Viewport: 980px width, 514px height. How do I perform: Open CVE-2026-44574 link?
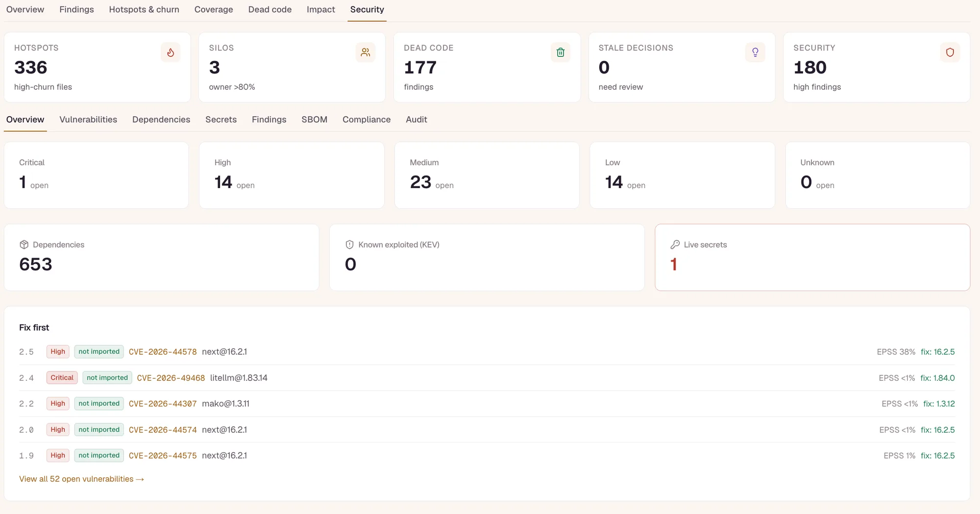[x=163, y=430]
